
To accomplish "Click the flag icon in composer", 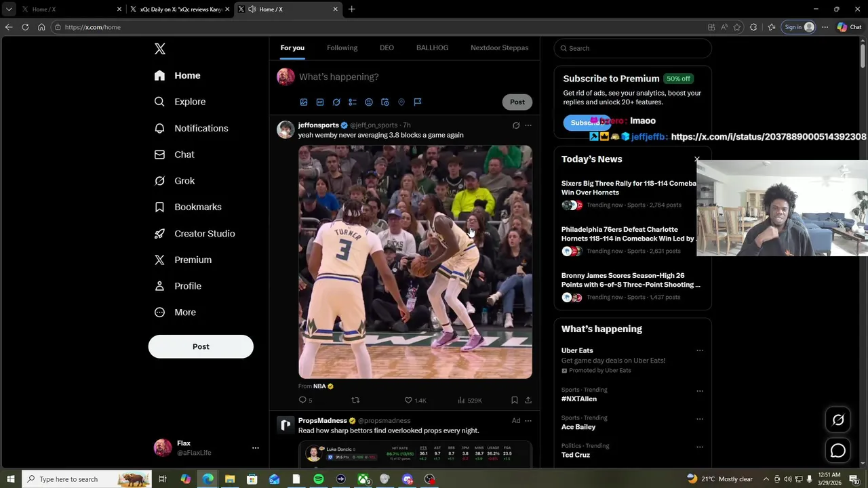I will click(x=418, y=102).
